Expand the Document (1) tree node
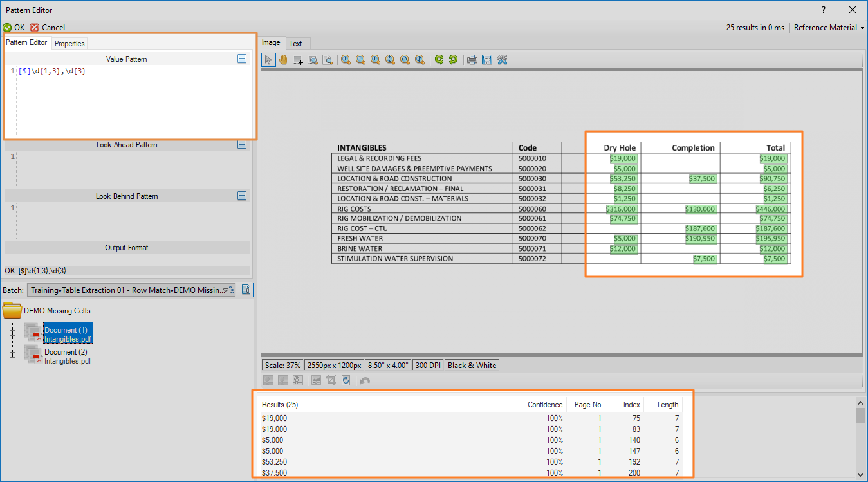The image size is (868, 482). pyautogui.click(x=12, y=333)
